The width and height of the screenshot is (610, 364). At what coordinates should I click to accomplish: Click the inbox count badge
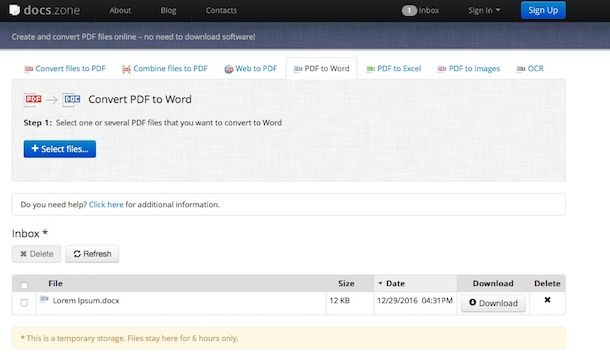click(x=409, y=10)
